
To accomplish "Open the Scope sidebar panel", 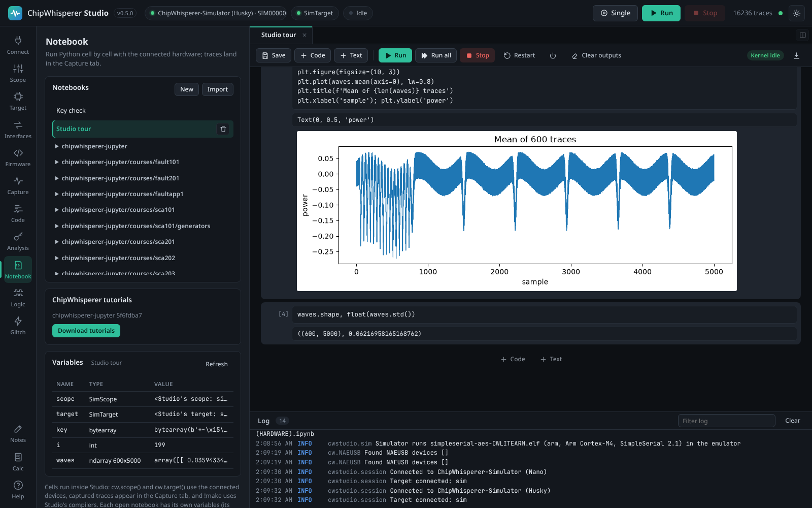I will 18,73.
